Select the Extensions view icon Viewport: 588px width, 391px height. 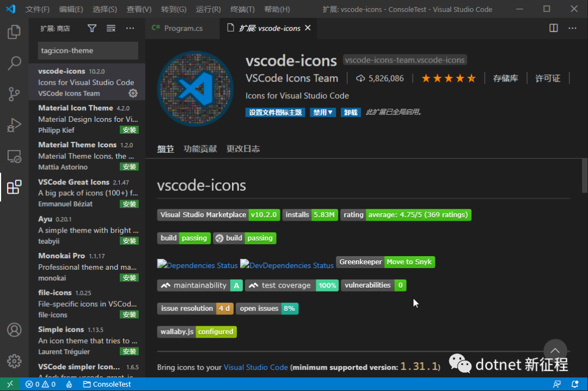click(14, 187)
